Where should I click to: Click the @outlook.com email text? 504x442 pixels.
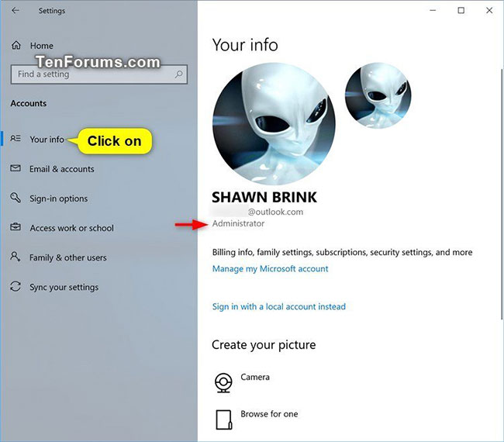pos(275,212)
